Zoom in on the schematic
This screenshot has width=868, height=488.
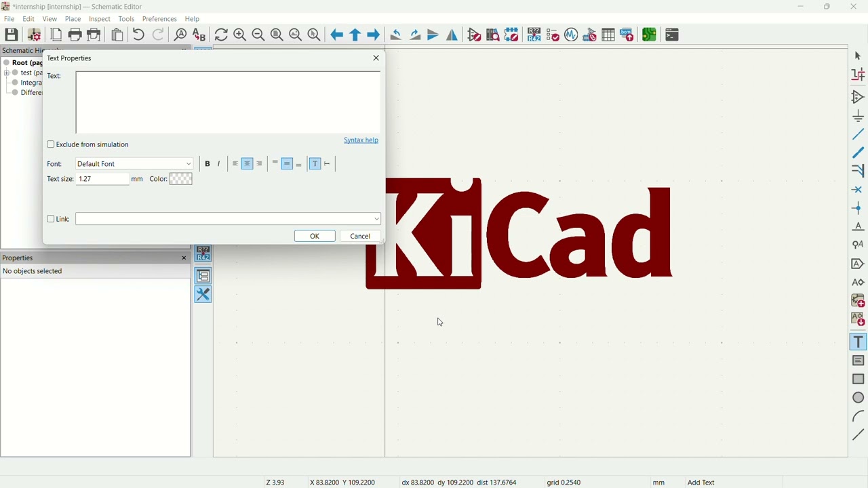pyautogui.click(x=240, y=35)
